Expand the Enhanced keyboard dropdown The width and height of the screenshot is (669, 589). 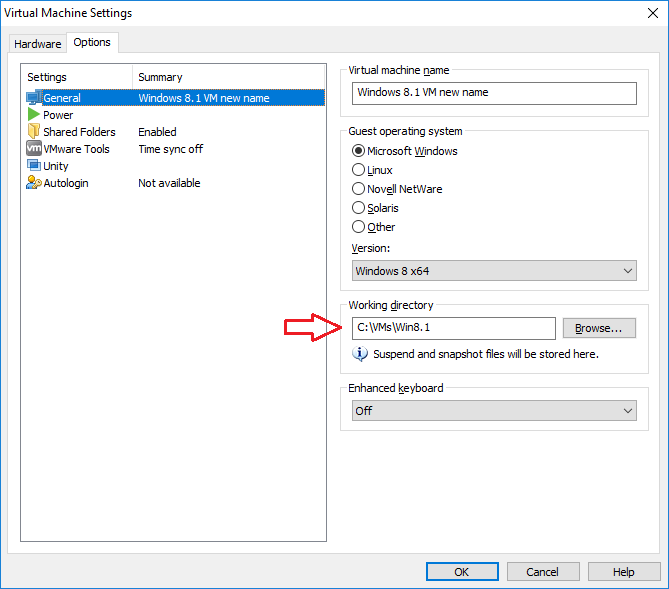pos(494,411)
